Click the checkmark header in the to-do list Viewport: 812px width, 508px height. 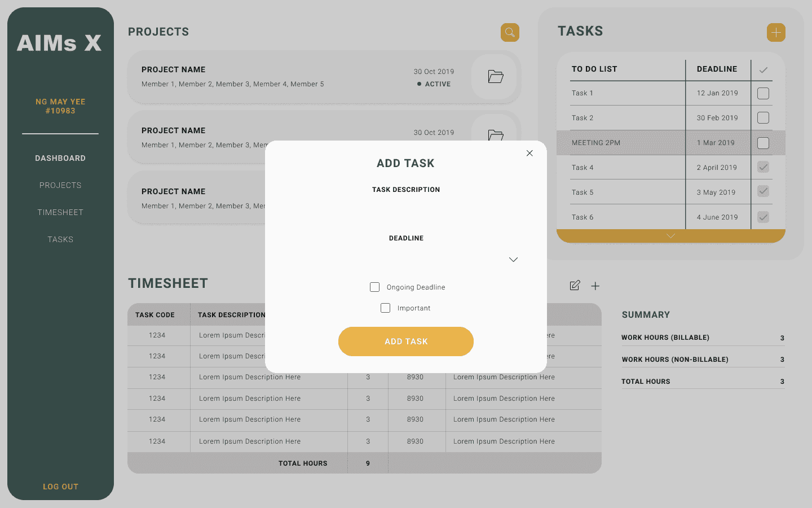pyautogui.click(x=764, y=69)
